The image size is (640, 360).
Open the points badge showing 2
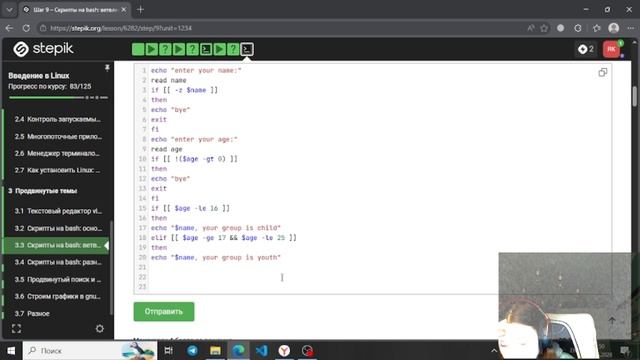586,49
